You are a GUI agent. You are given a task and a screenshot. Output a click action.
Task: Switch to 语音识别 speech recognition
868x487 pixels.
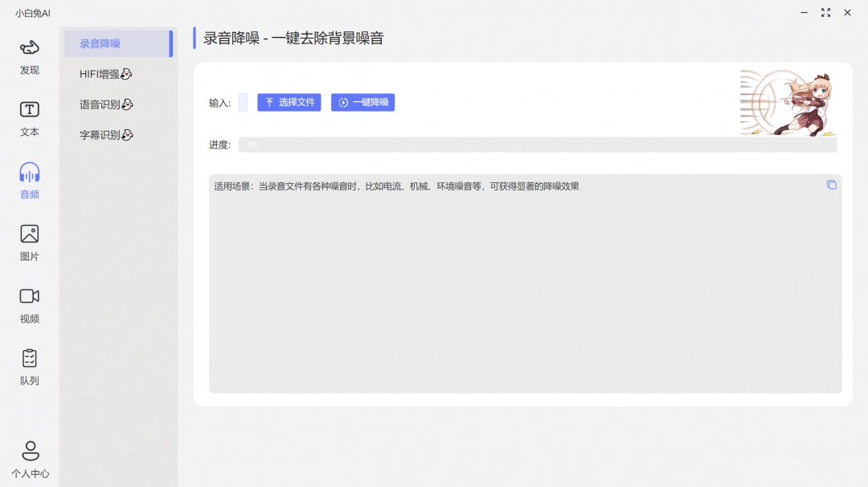[96, 104]
